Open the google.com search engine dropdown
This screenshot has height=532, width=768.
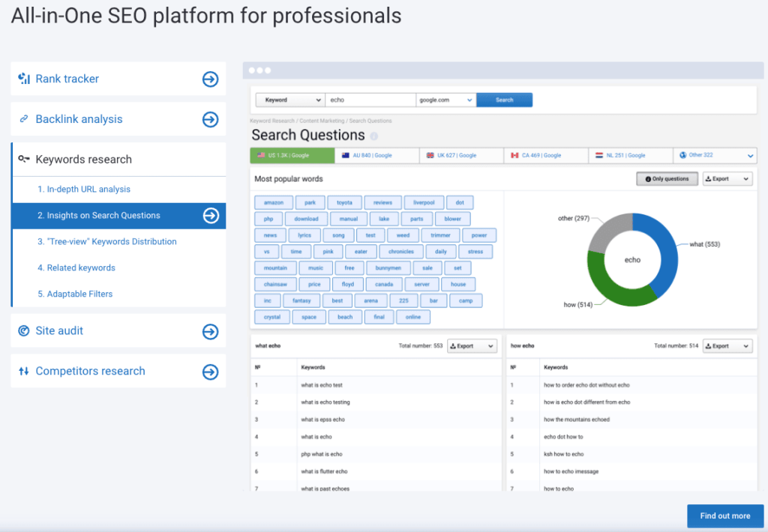point(445,100)
